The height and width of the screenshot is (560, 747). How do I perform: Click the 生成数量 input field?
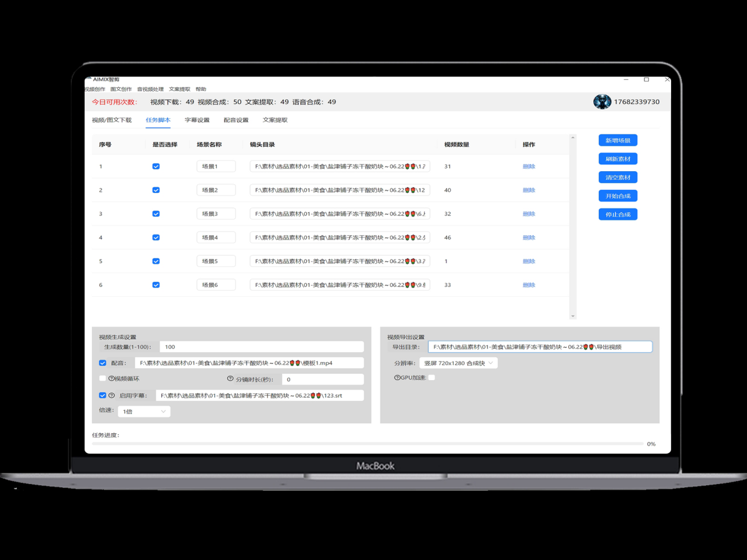coord(261,347)
